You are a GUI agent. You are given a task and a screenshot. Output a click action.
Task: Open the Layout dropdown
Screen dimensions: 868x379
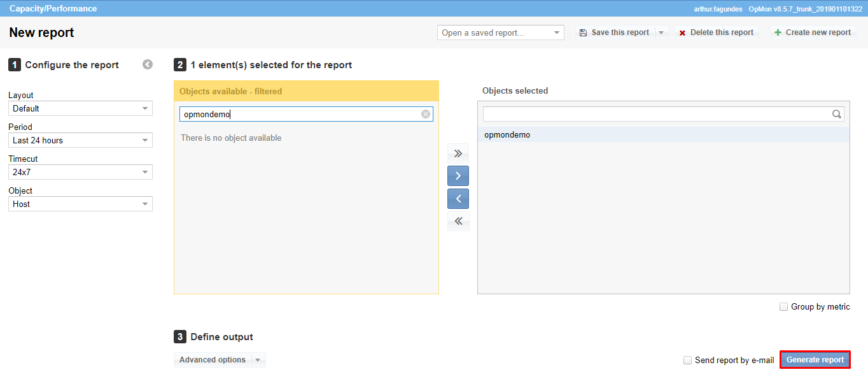coord(80,109)
